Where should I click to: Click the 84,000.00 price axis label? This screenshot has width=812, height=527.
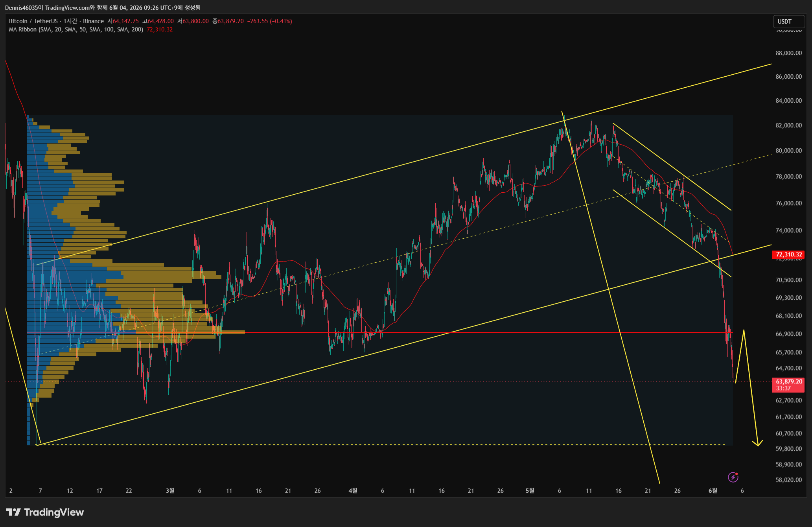click(x=788, y=101)
